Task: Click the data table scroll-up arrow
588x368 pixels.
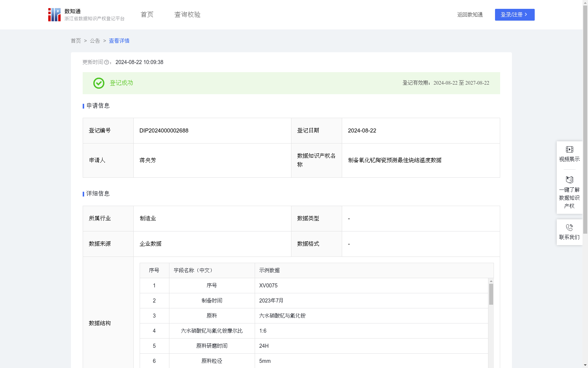Action: pos(491,281)
